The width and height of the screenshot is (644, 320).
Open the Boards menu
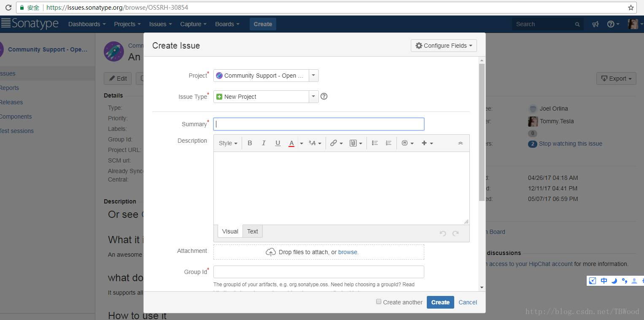pyautogui.click(x=227, y=24)
